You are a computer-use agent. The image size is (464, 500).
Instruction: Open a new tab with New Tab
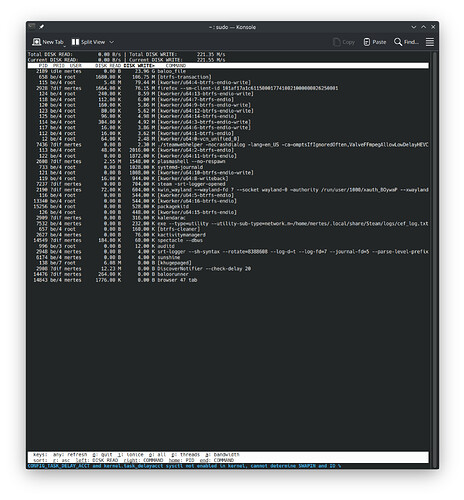[x=48, y=42]
